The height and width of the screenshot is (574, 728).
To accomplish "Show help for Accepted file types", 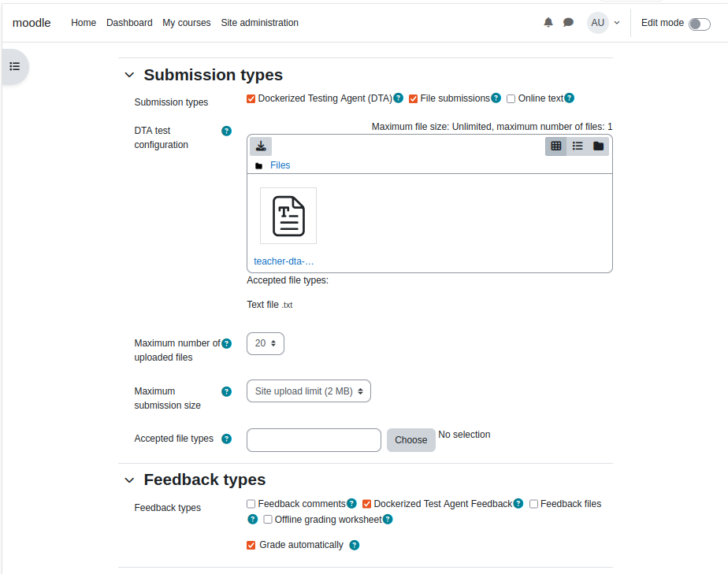I will coord(227,439).
